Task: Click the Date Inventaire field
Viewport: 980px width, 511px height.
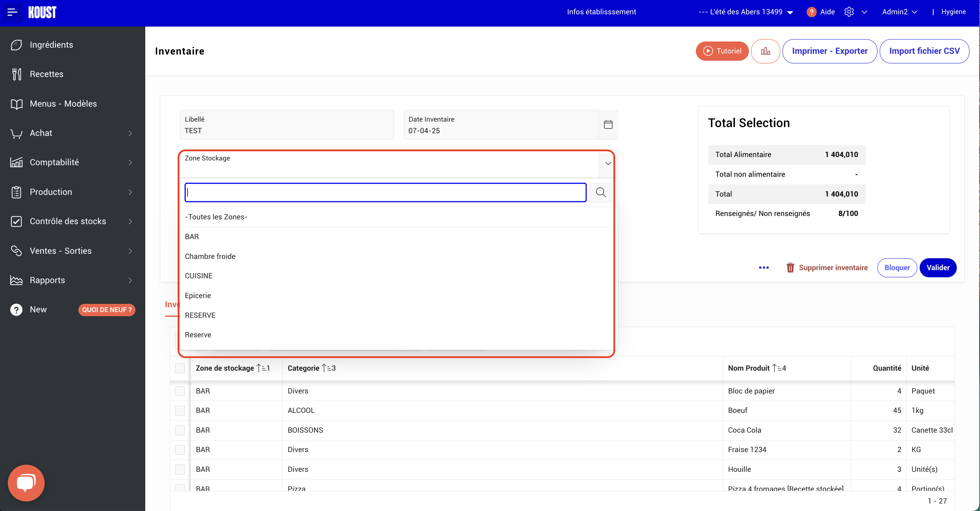Action: coord(501,125)
